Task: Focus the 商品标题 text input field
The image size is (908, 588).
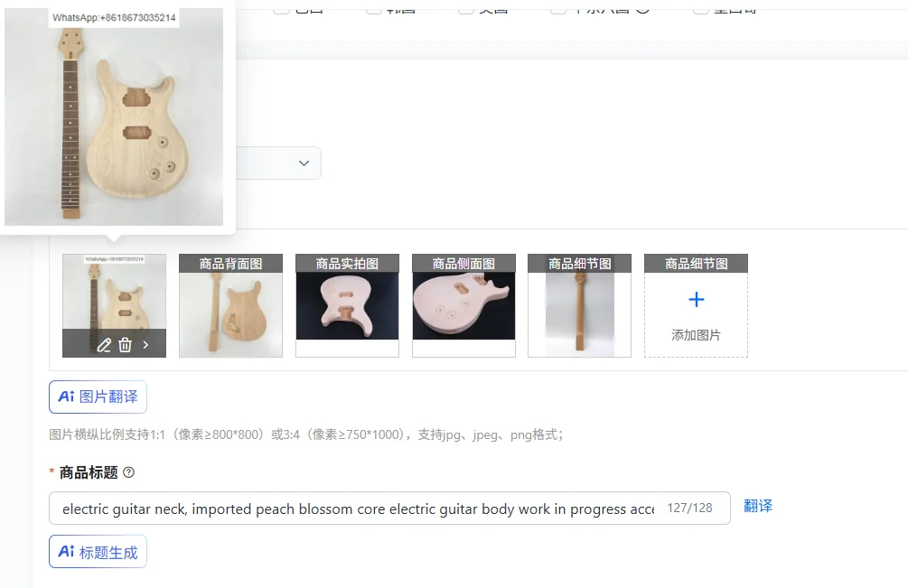Action: [x=389, y=509]
